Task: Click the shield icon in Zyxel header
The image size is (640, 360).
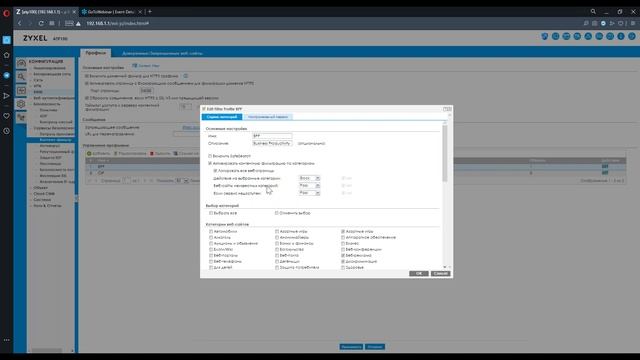Action: pyautogui.click(x=544, y=36)
